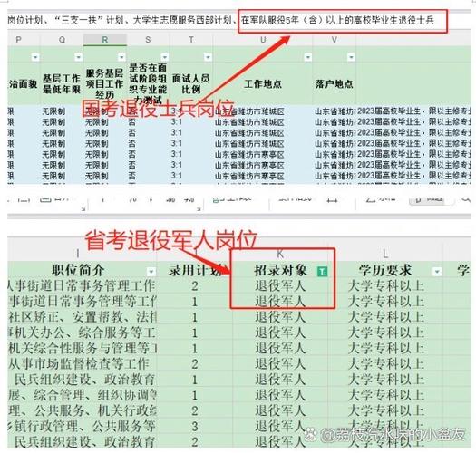476x453 pixels.
Task: Select column T header
Action: [x=191, y=40]
